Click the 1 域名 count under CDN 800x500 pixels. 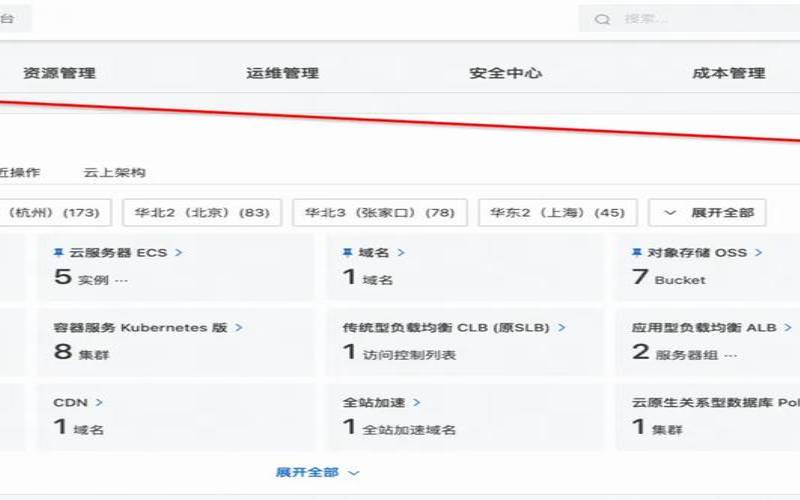79,427
